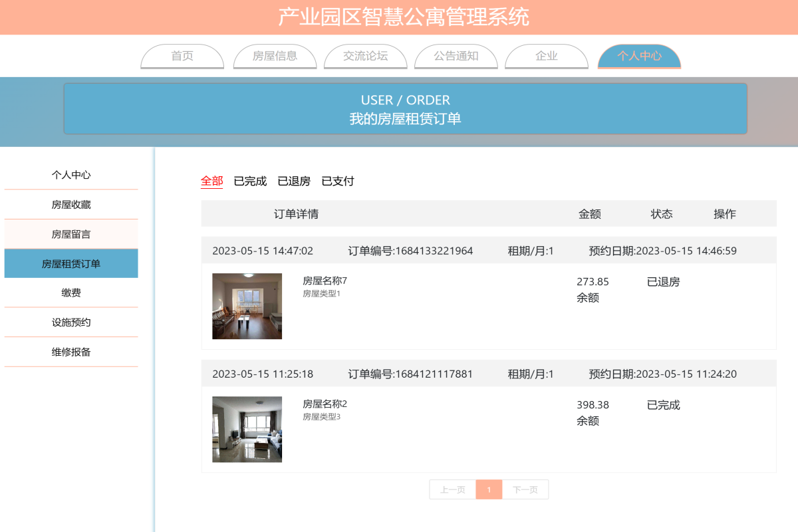Open 房屋留言 from the sidebar

click(71, 234)
